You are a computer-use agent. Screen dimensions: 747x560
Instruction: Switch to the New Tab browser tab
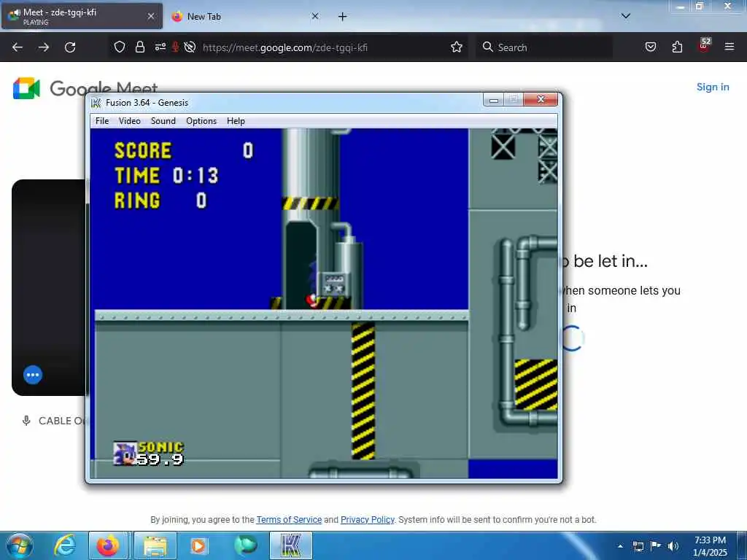pyautogui.click(x=244, y=16)
